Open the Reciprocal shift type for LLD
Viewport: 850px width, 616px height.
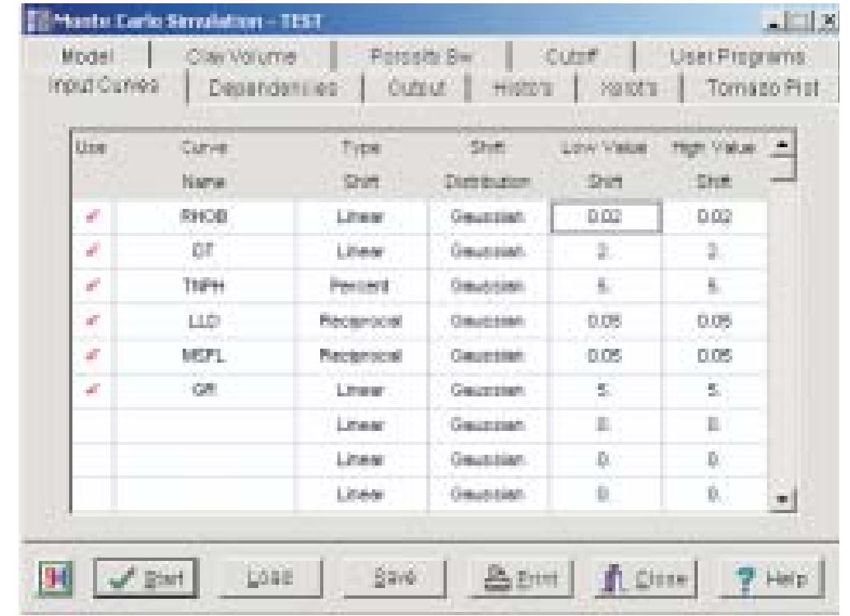(360, 321)
